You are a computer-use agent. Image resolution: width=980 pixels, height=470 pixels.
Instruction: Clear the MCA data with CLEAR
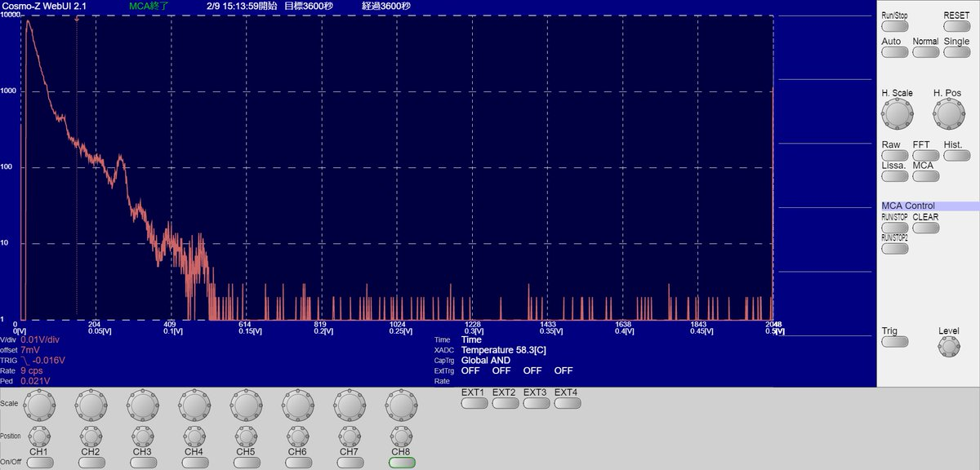pos(925,228)
